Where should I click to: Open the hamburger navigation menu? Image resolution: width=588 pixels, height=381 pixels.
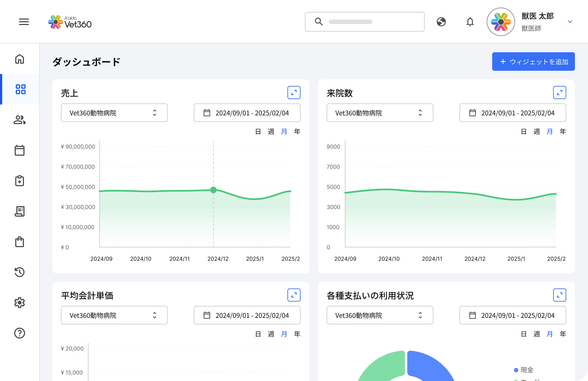[x=24, y=22]
